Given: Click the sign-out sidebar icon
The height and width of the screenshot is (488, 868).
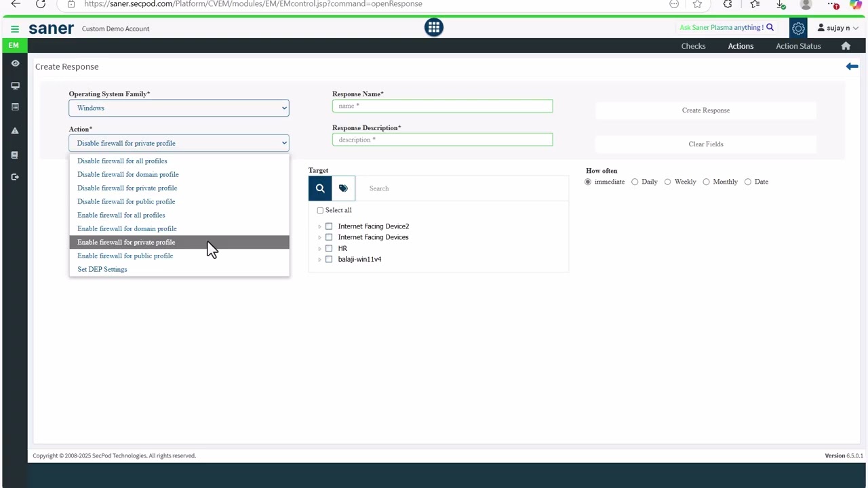Looking at the screenshot, I should click(15, 177).
